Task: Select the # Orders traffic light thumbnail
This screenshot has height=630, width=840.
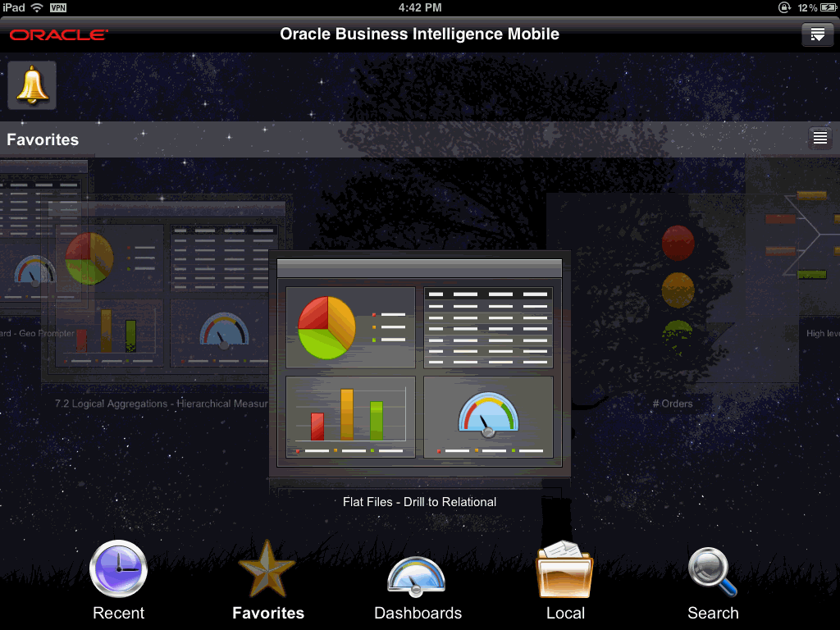Action: 673,290
